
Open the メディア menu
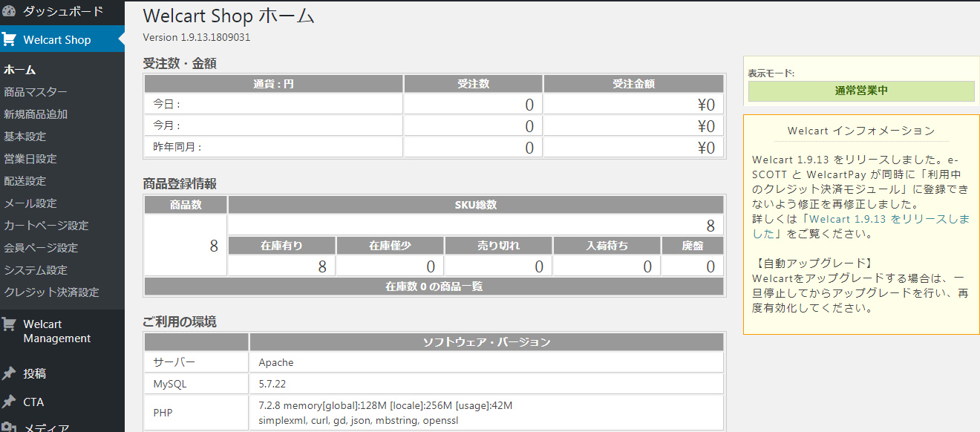point(62,426)
